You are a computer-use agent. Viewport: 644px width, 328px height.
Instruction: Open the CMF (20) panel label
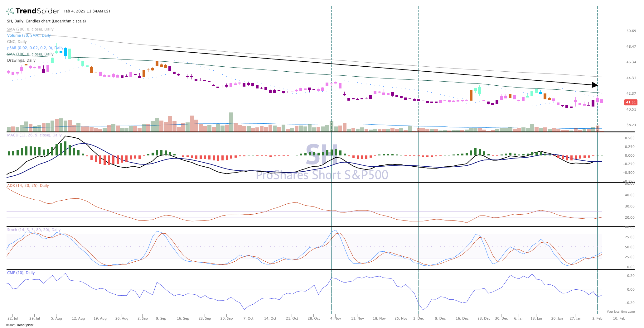[x=21, y=273]
